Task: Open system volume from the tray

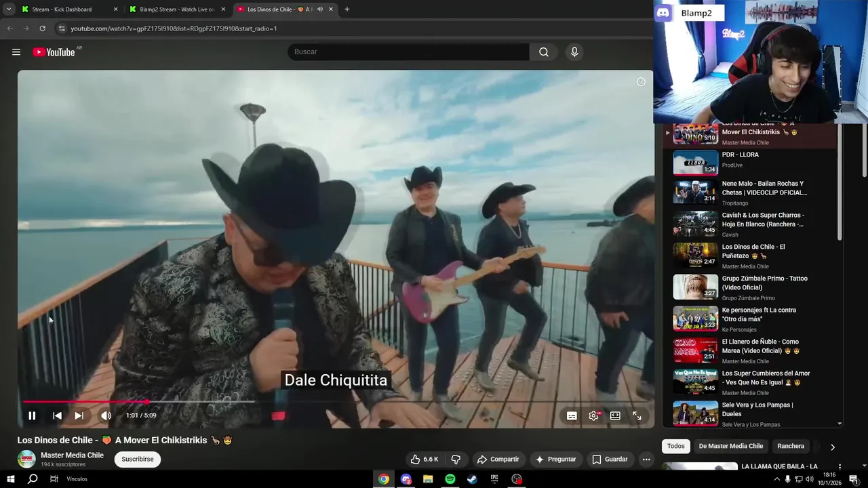Action: click(810, 479)
